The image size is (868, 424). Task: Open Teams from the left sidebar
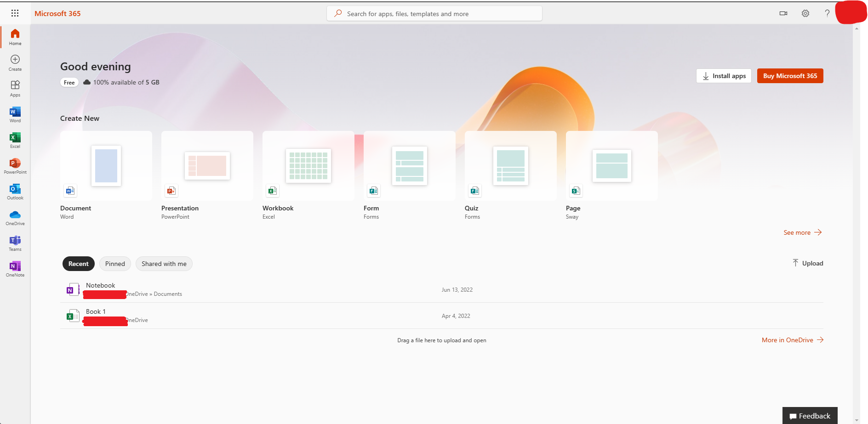15,243
